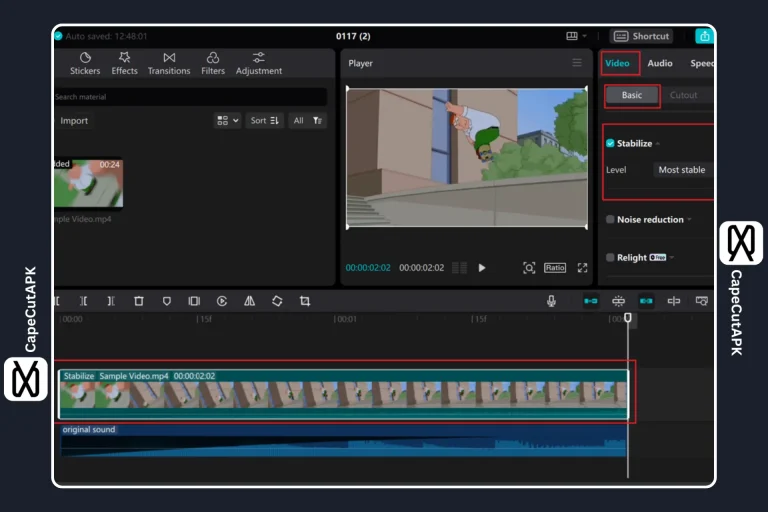Select the Cutout sub-tab
Screen dimensions: 768x512
[683, 95]
